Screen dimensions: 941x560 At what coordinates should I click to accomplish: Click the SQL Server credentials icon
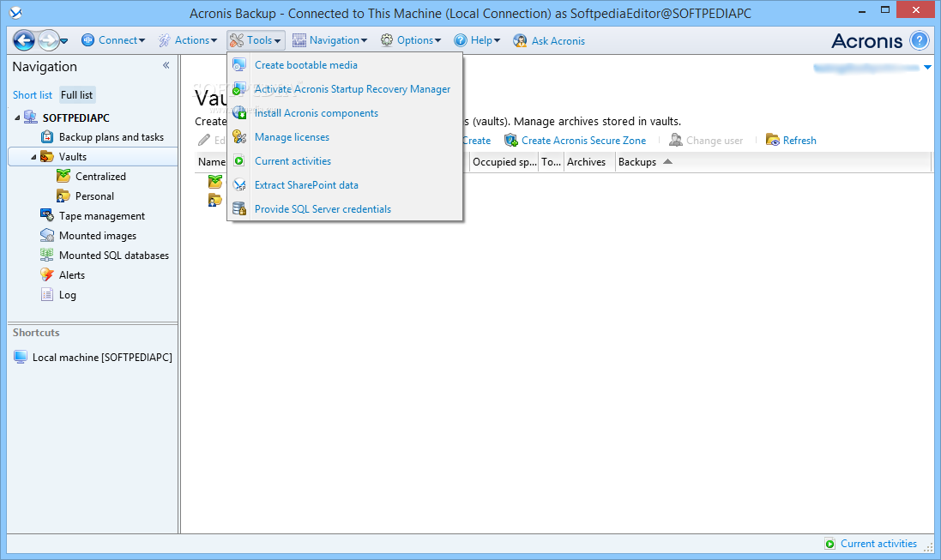(238, 209)
